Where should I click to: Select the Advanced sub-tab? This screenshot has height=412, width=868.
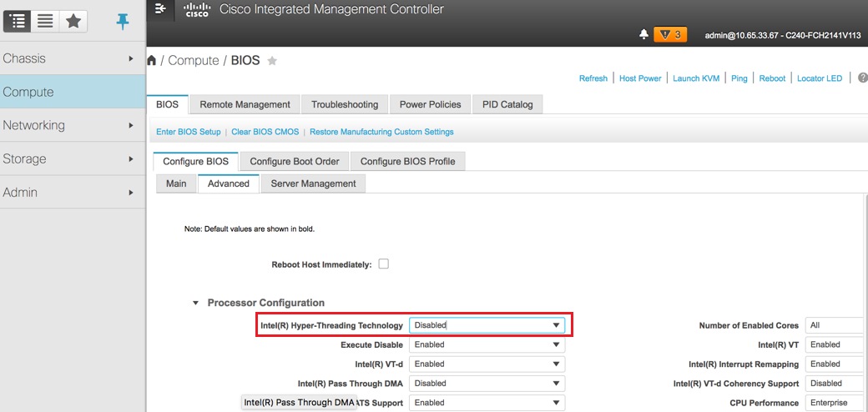[x=229, y=183]
